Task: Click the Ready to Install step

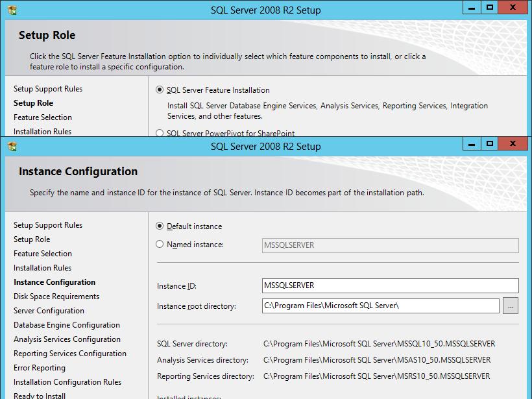Action: (x=40, y=396)
